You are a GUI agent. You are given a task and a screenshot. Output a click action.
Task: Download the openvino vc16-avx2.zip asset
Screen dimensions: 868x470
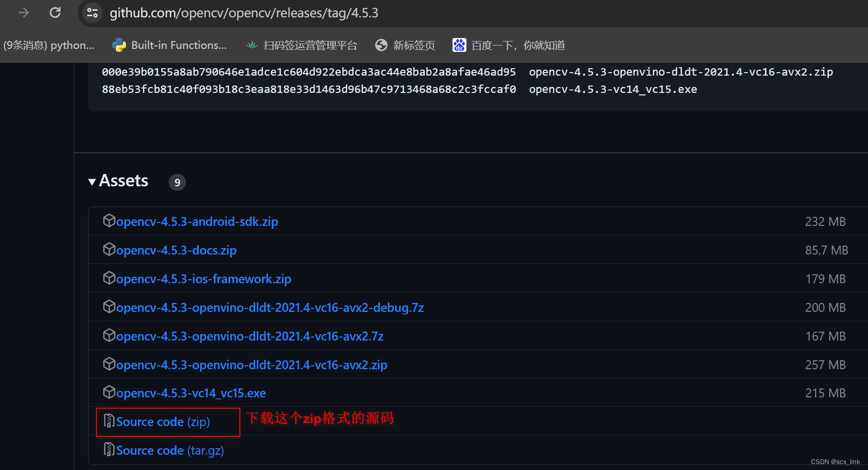(x=252, y=365)
